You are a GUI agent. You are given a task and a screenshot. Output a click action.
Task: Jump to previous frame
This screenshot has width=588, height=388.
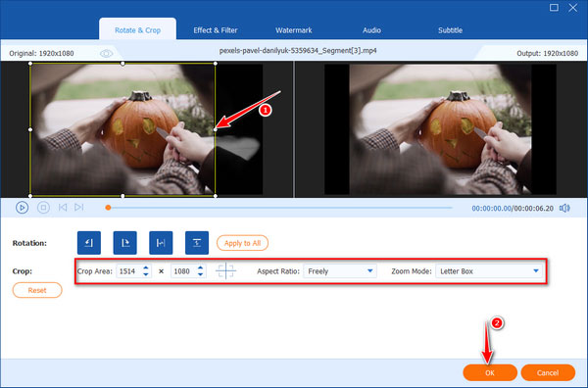point(63,208)
